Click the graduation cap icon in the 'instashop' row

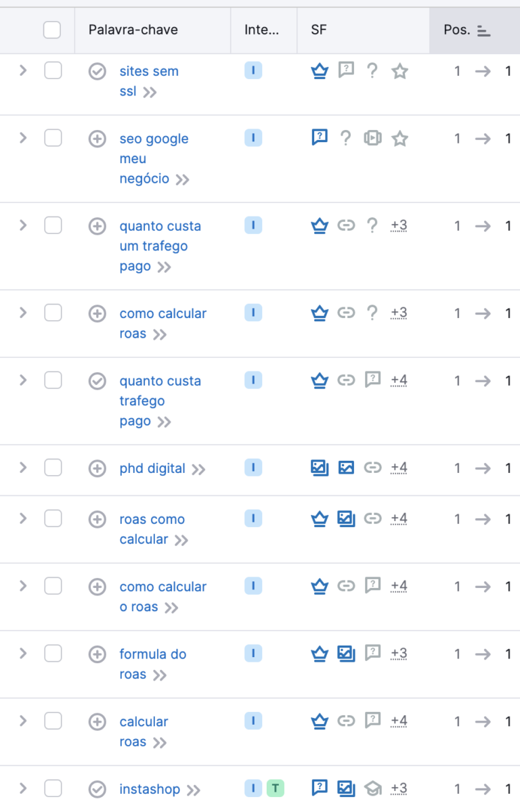[372, 788]
